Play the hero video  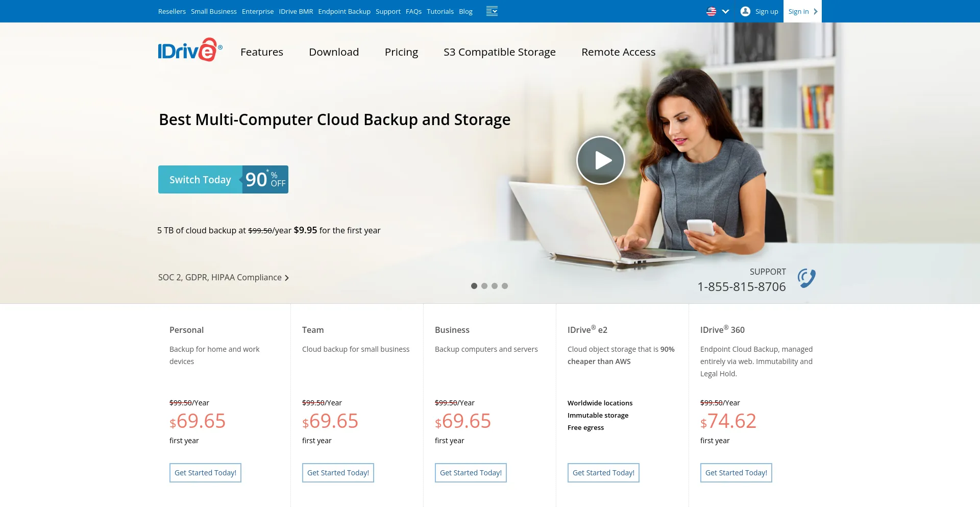click(x=601, y=160)
